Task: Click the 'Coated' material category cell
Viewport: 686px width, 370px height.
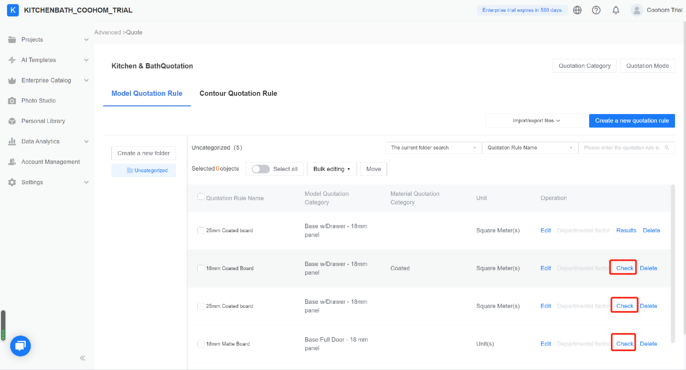Action: click(400, 268)
